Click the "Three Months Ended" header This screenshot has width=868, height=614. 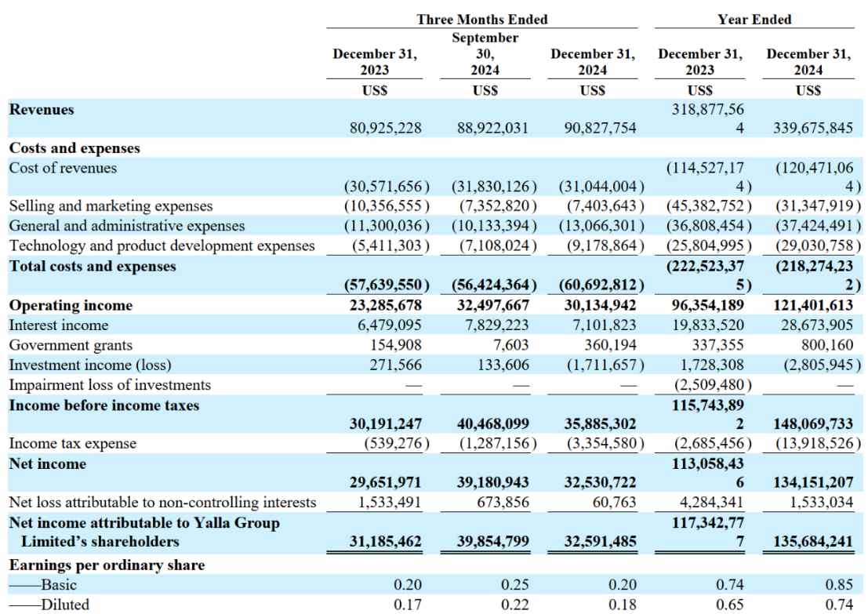[481, 20]
